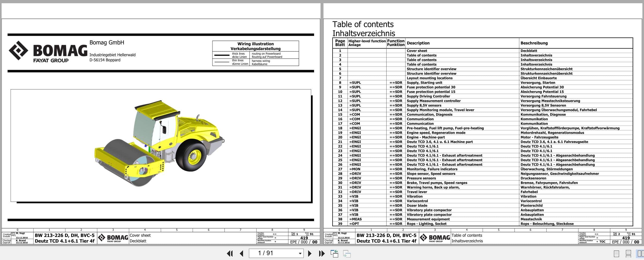Click the 'Messtechnik' German description
This screenshot has width=644, height=260.
pos(531,219)
